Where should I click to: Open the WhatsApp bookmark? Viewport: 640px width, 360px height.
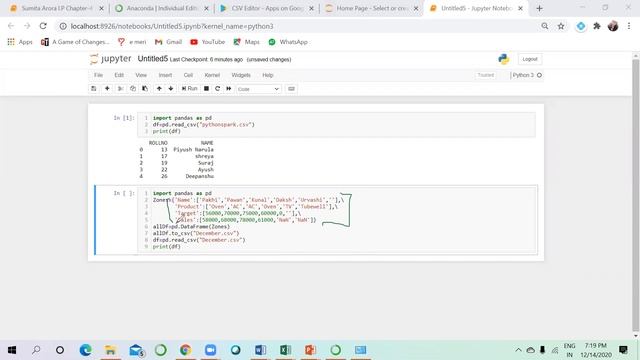[x=288, y=42]
